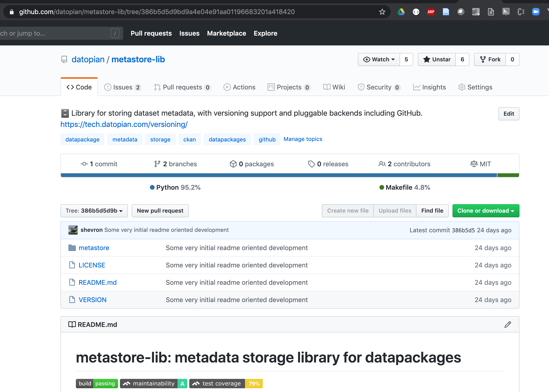The height and width of the screenshot is (392, 549).
Task: Unstar the metastore-lib repository
Action: [x=437, y=59]
